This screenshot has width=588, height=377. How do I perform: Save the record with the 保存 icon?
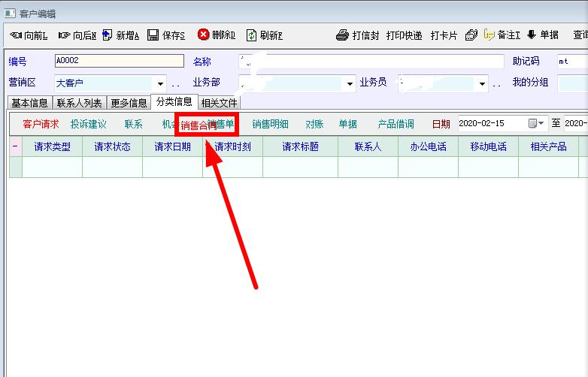pos(153,35)
